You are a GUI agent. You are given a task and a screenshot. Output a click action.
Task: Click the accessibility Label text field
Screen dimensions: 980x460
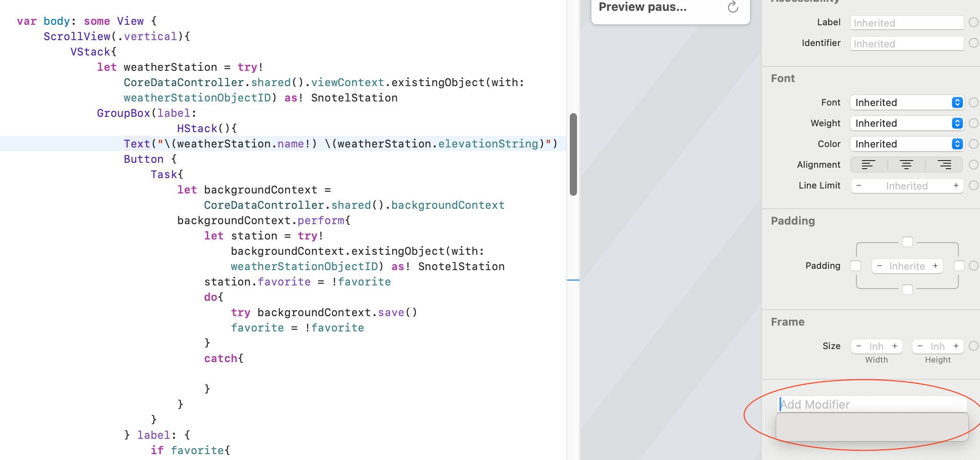[907, 23]
